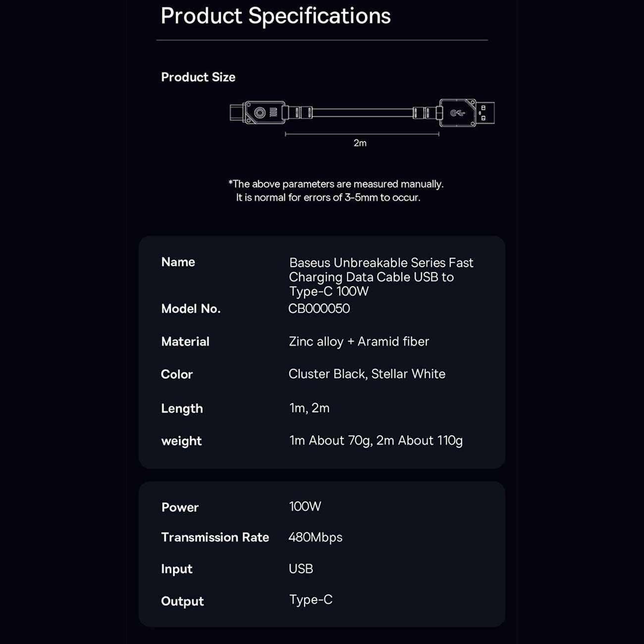The image size is (644, 644).
Task: Click the Zinc alloy + Aramid fiber value
Action: tap(359, 341)
